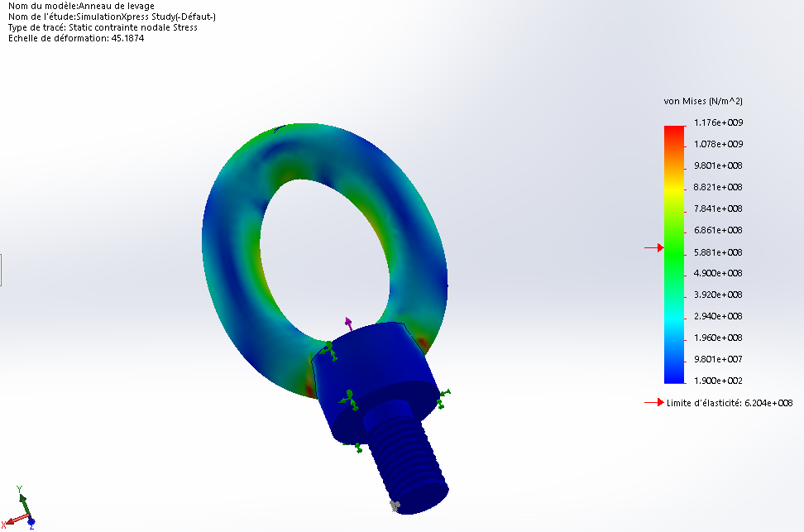Select the maximum legend value 1.176e+009

(x=718, y=122)
